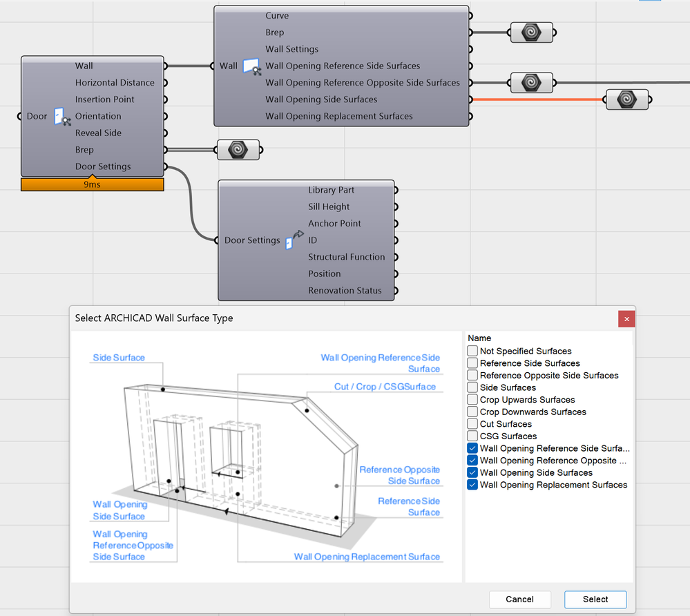Click the Select button

(595, 599)
